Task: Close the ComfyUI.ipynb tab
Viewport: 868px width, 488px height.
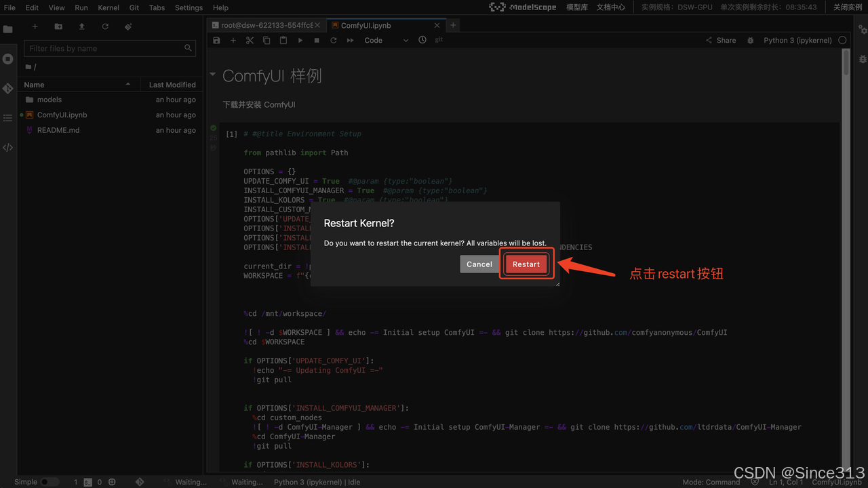Action: (x=437, y=25)
